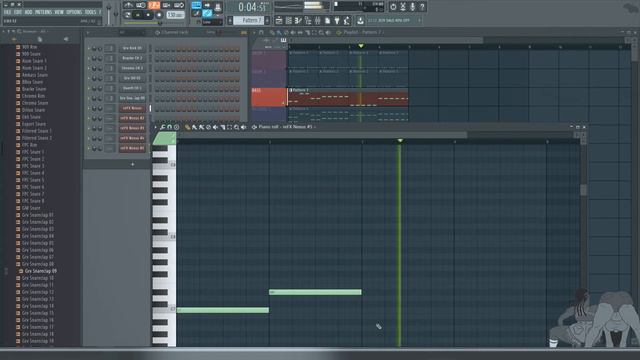Select the '900 Rim' sample in browser
Image resolution: width=640 pixels, height=360 pixels.
click(x=29, y=47)
